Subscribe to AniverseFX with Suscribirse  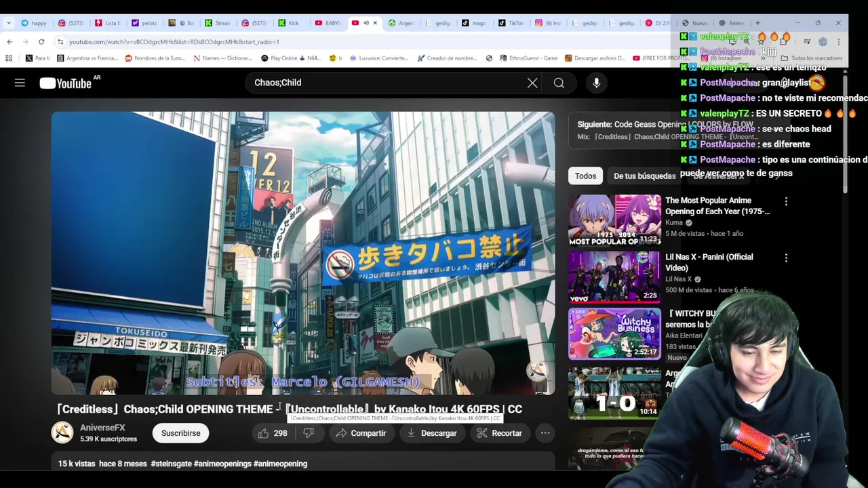180,433
